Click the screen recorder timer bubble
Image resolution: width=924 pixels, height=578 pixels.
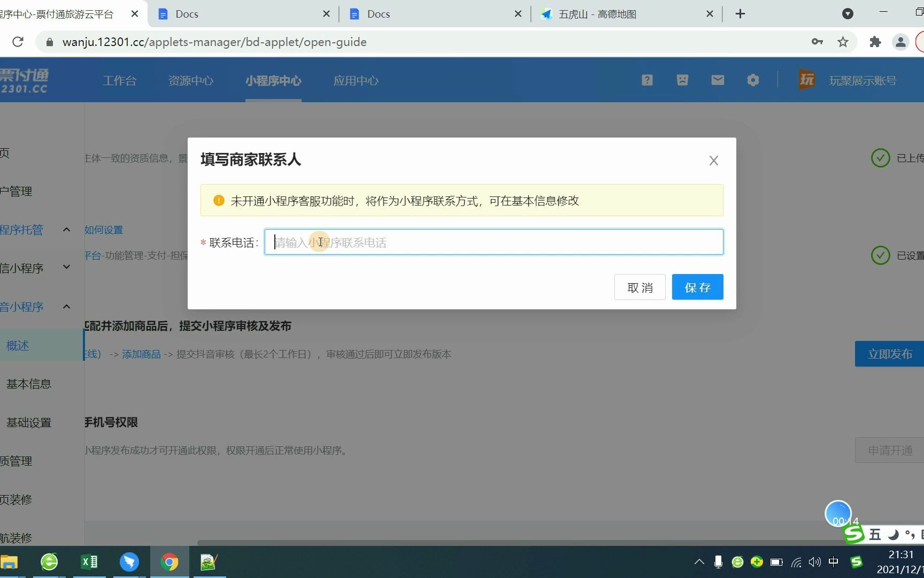point(838,514)
